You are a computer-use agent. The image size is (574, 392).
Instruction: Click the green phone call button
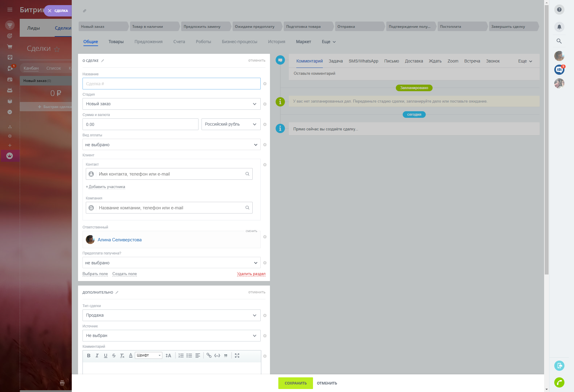[x=559, y=382]
